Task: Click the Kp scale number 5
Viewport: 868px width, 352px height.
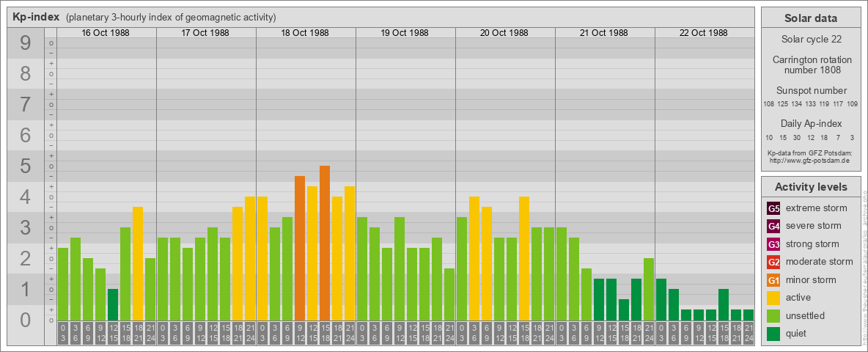Action: pyautogui.click(x=25, y=166)
